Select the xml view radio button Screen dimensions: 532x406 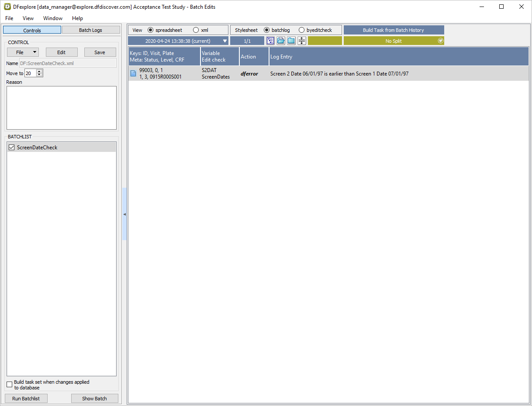click(196, 30)
